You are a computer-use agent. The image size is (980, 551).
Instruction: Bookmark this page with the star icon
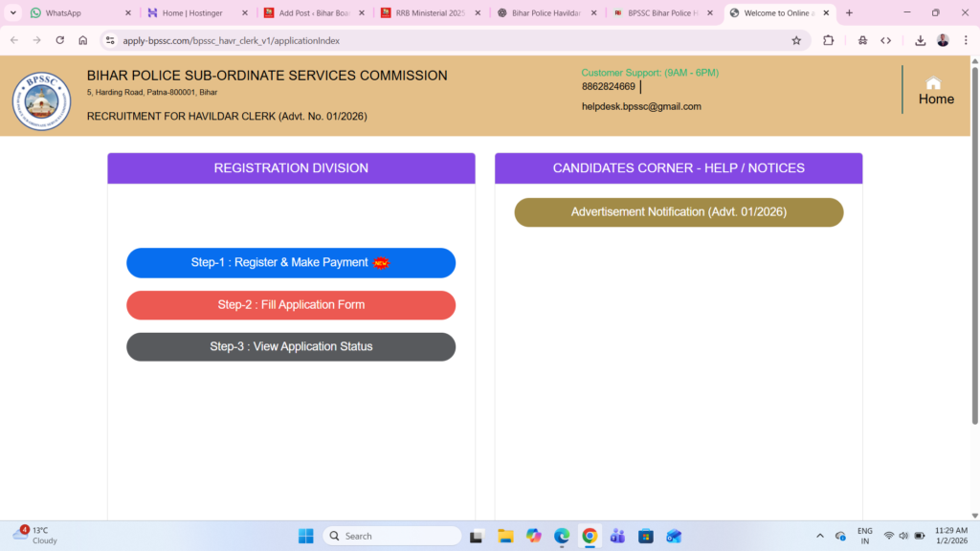[796, 40]
